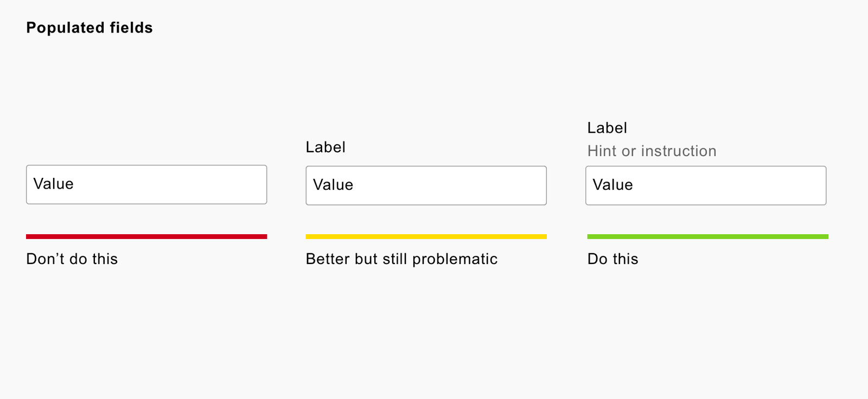Image resolution: width=868 pixels, height=399 pixels.
Task: Click the red divider bar
Action: [x=146, y=236]
